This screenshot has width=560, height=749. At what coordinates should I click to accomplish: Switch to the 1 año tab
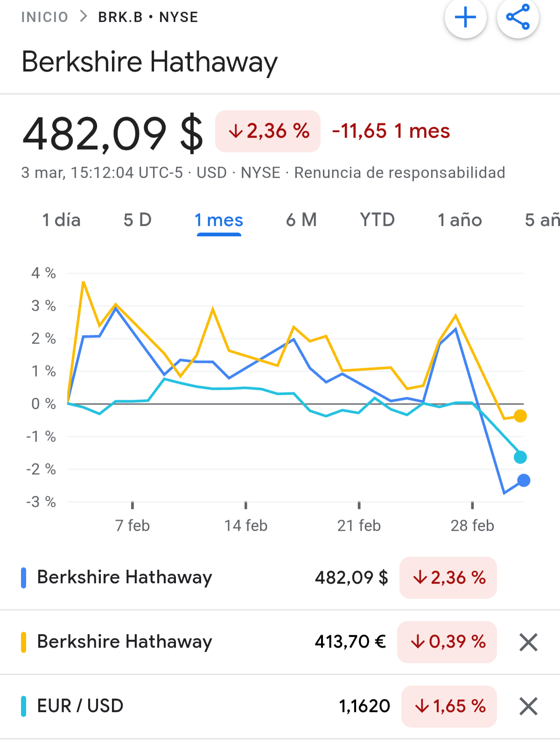point(460,220)
